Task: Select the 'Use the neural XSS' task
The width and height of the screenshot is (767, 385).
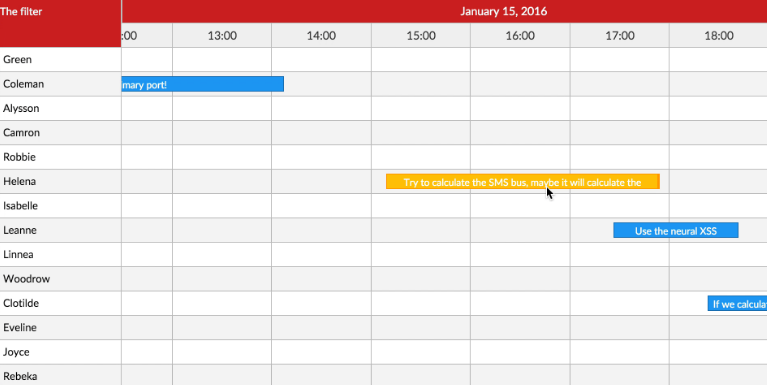Action: coord(676,230)
